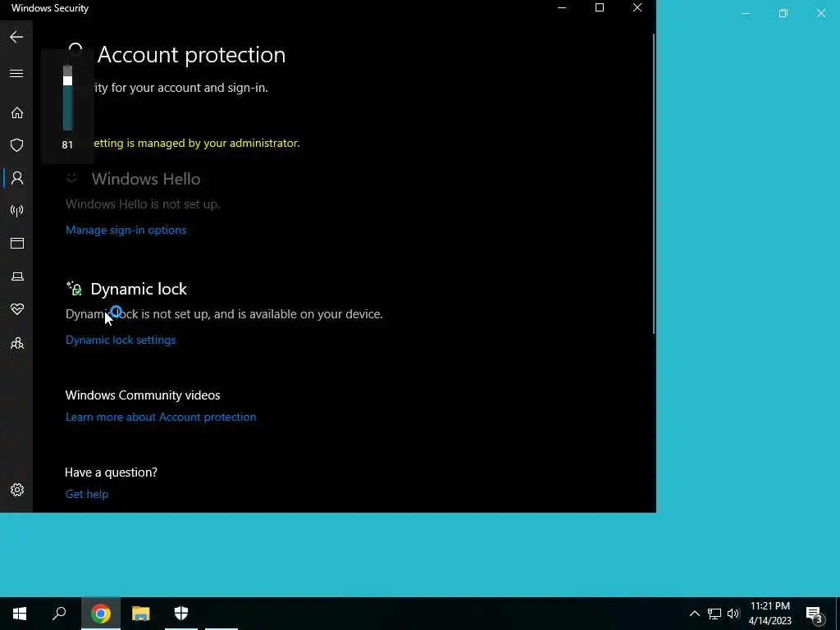Open Learn more about Account protection

161,417
